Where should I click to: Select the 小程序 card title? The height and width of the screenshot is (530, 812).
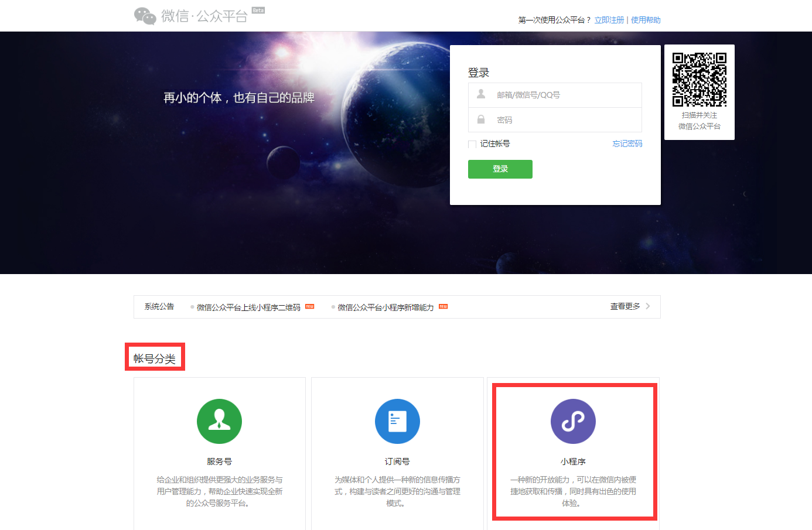pyautogui.click(x=573, y=461)
